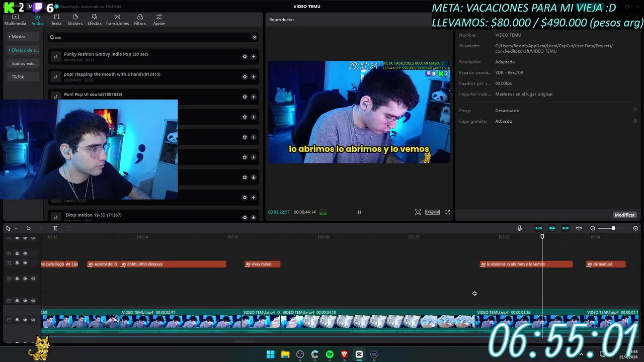Go to the Efectos tab

click(x=94, y=20)
